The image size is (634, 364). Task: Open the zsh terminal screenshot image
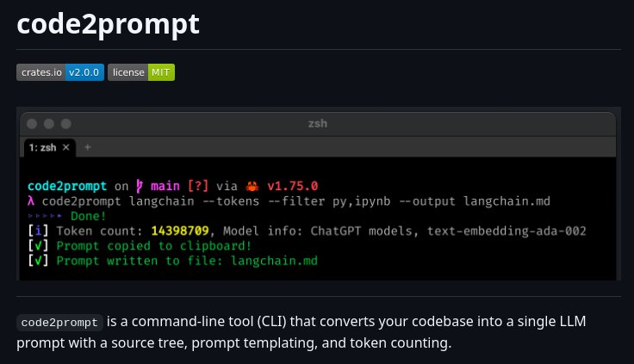click(318, 194)
